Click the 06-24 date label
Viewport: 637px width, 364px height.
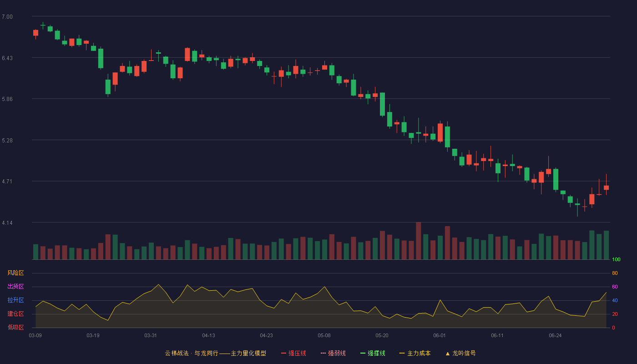coord(555,335)
